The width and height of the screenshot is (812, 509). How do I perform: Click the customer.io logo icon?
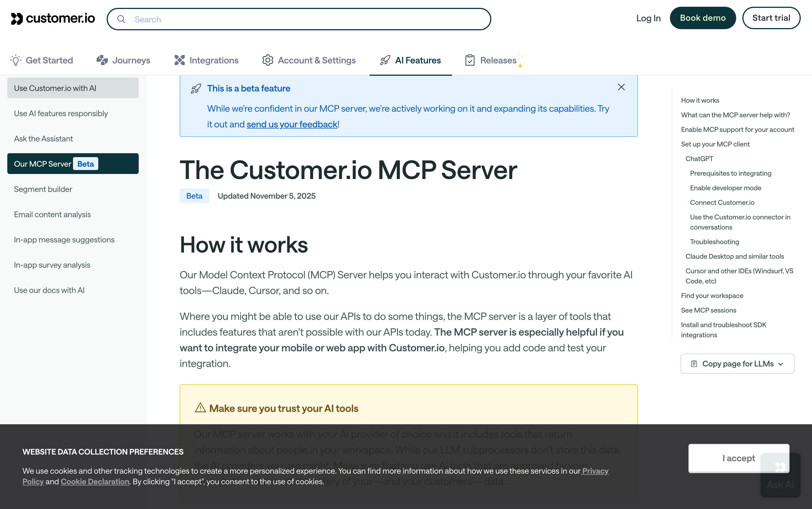(17, 19)
